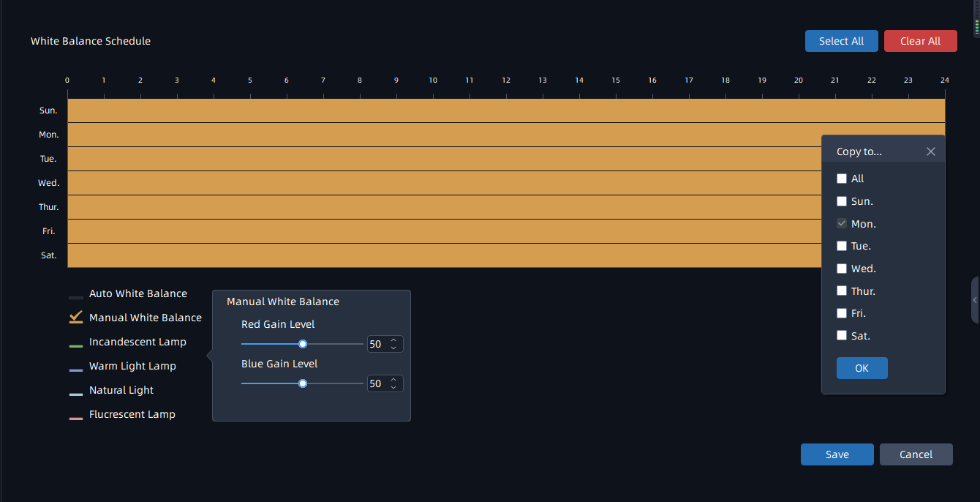Click the Tue. schedule row timeline
The width and height of the screenshot is (980, 502).
[439, 159]
